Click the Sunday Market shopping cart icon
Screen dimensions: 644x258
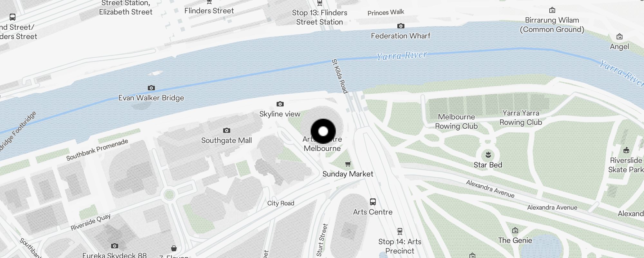[x=348, y=164]
